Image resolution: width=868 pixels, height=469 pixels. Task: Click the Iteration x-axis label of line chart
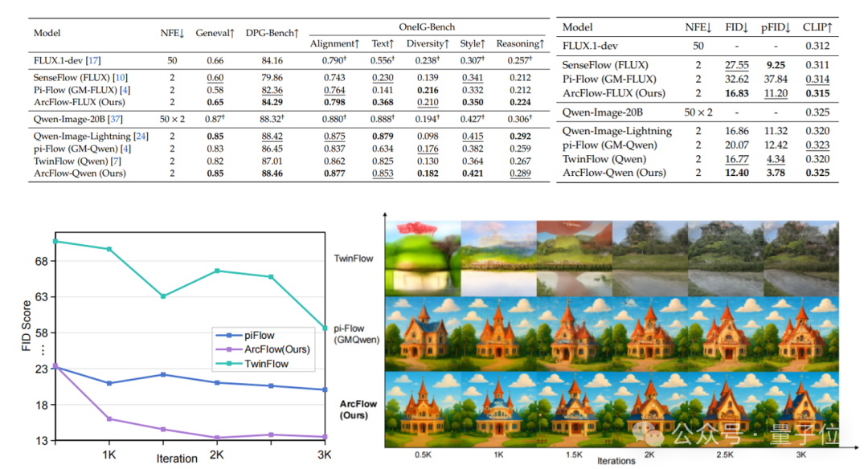177,459
